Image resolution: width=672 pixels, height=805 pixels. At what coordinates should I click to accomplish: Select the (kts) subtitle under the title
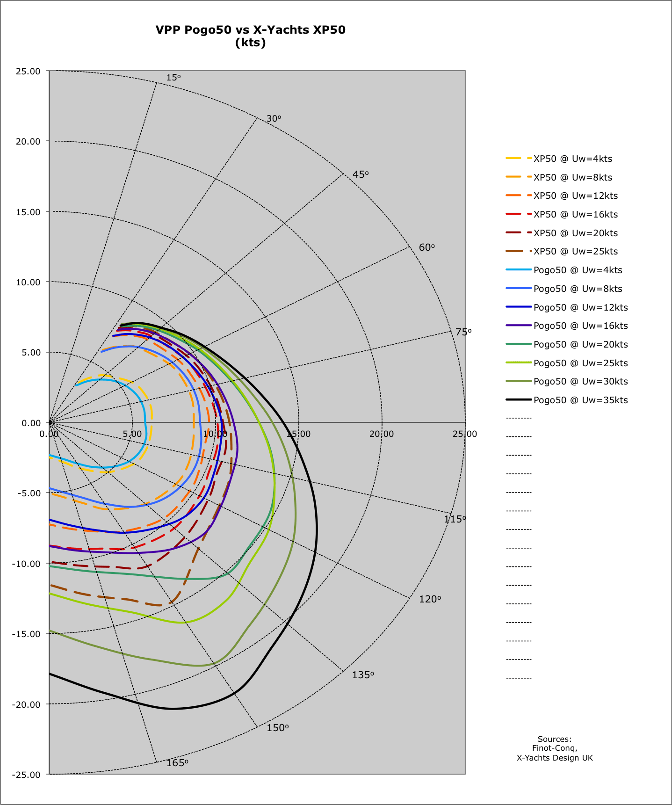(251, 43)
